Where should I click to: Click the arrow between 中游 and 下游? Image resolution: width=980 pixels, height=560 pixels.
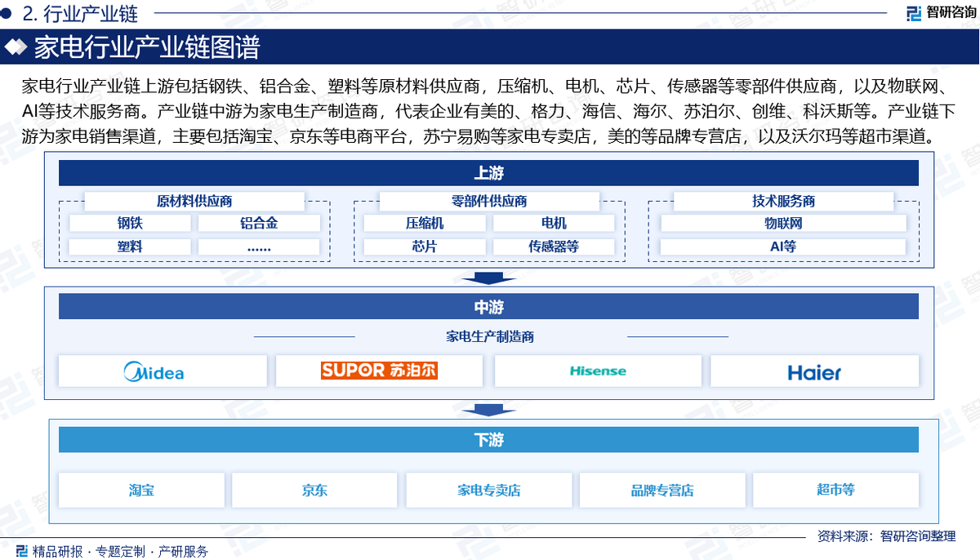coord(488,409)
